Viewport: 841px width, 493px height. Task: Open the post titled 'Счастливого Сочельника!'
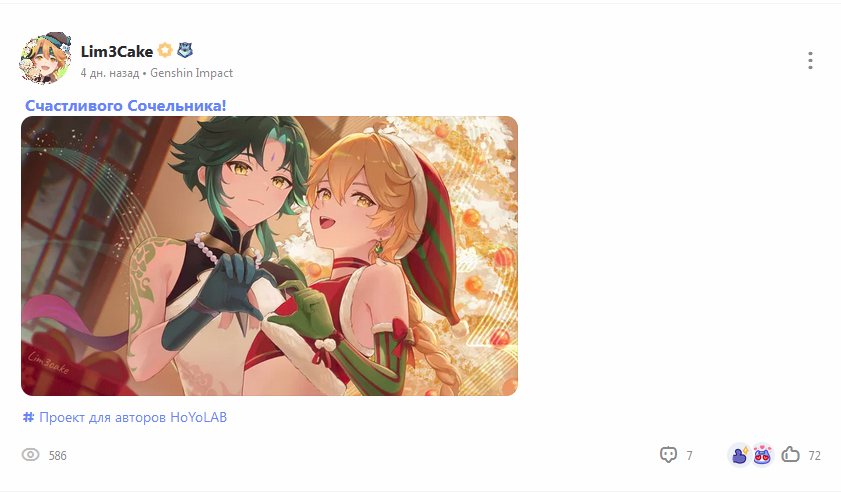pyautogui.click(x=126, y=106)
